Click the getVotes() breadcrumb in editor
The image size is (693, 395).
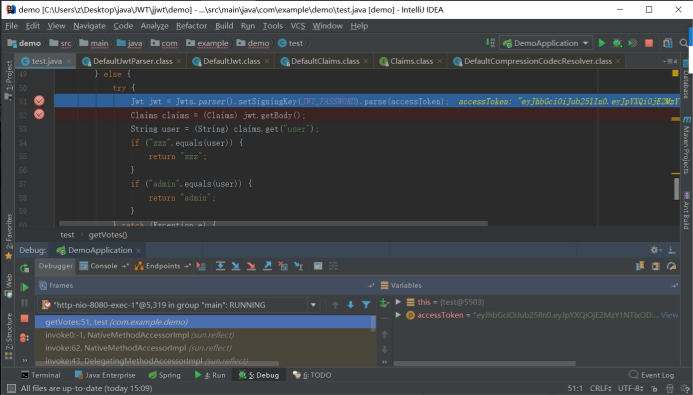point(108,235)
